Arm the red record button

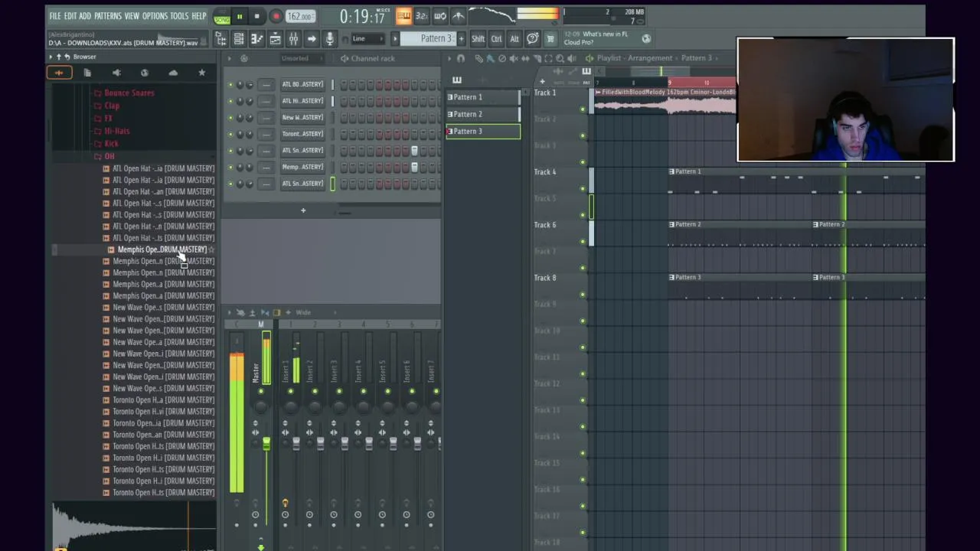point(276,16)
